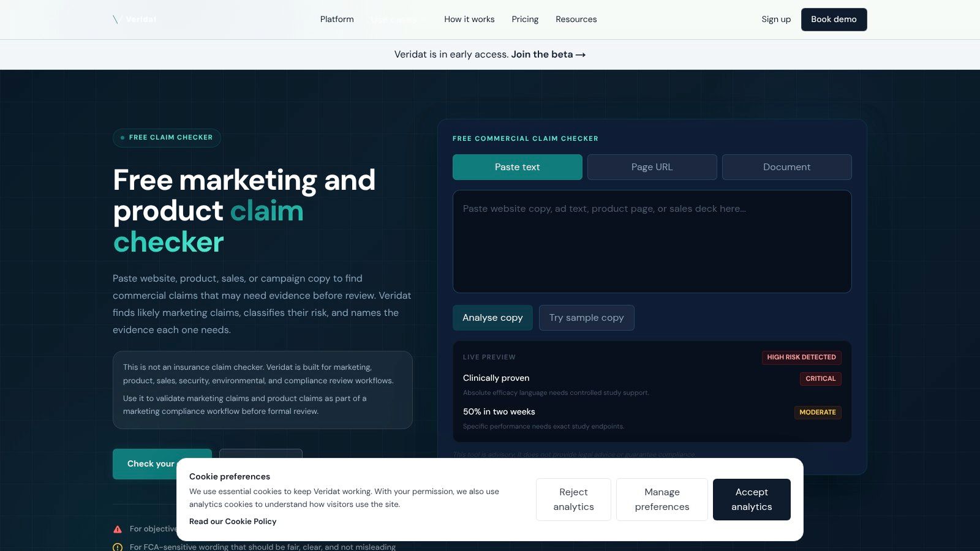This screenshot has width=980, height=551.
Task: Follow the Join the beta link
Action: pos(548,54)
